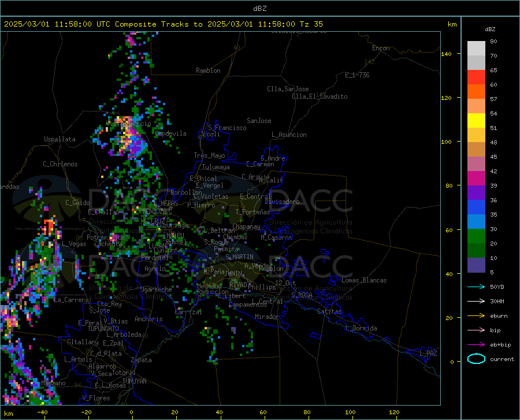The height and width of the screenshot is (420, 520).
Task: Click the 'Tz 35' threshold text
Action: [311, 24]
